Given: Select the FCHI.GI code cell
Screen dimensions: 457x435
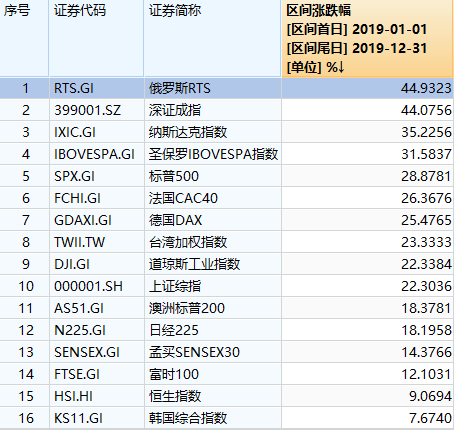Looking at the screenshot, I should click(x=97, y=198).
